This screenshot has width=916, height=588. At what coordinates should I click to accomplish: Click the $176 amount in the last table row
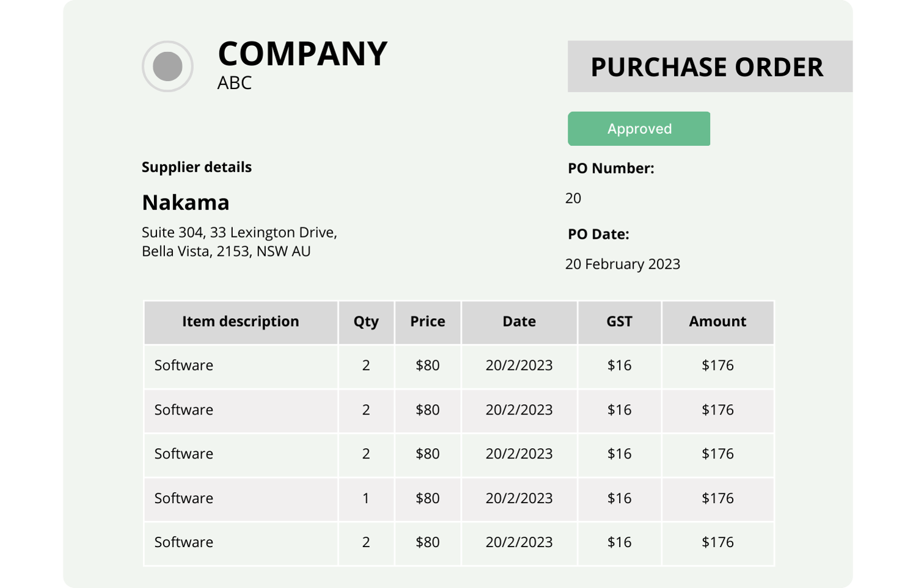718,542
